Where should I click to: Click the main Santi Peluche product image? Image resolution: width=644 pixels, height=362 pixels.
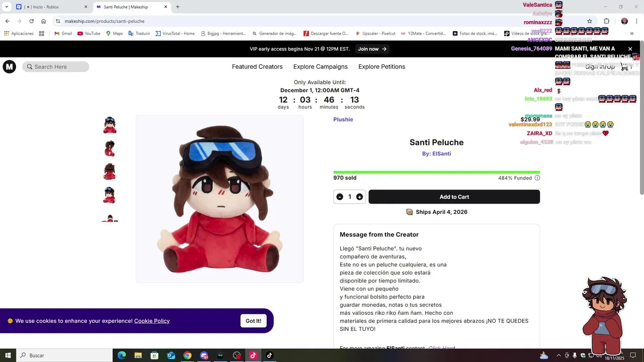point(220,199)
